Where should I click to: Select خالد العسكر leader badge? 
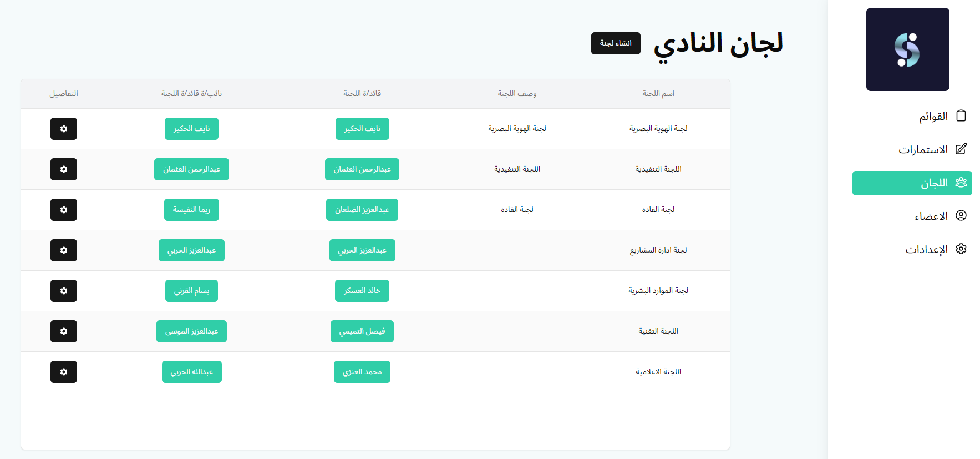point(362,291)
